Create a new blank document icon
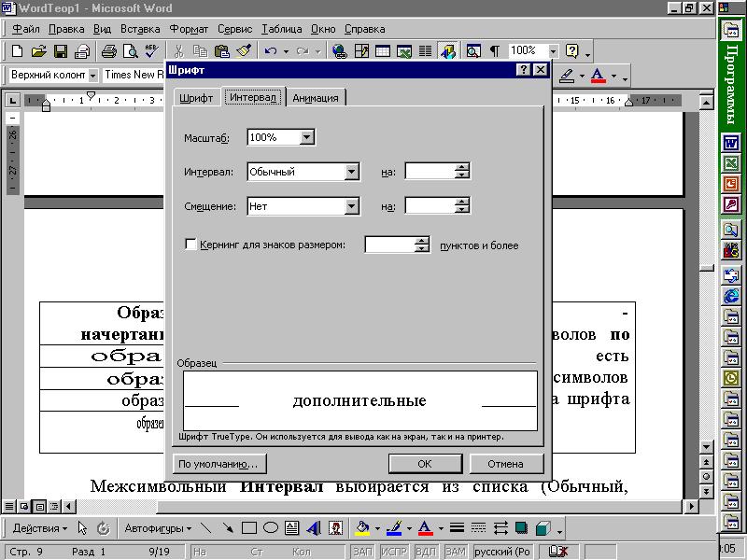Screen dimensions: 747x560 click(x=17, y=51)
